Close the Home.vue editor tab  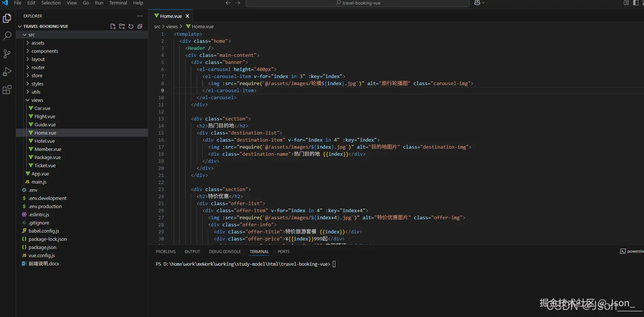(x=187, y=16)
